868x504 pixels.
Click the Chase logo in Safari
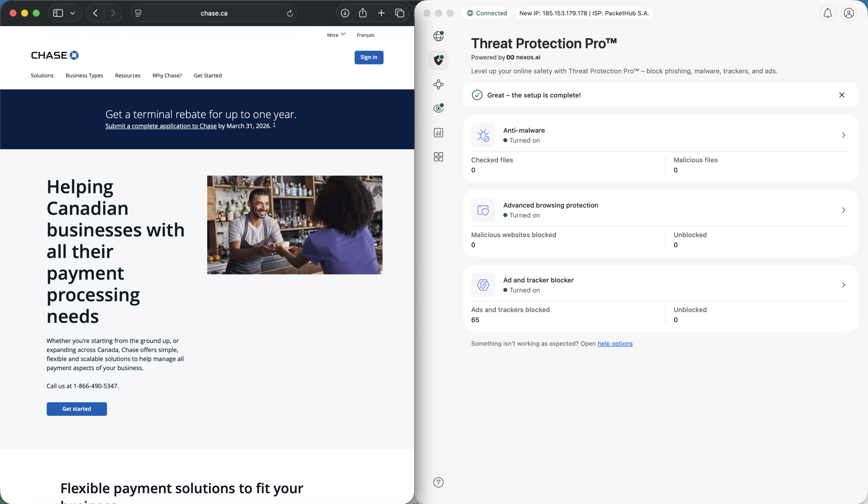[55, 56]
